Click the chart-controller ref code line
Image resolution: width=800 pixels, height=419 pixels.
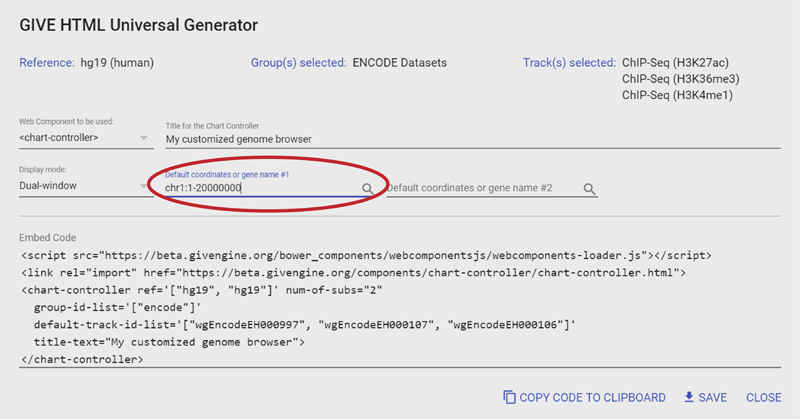point(202,290)
